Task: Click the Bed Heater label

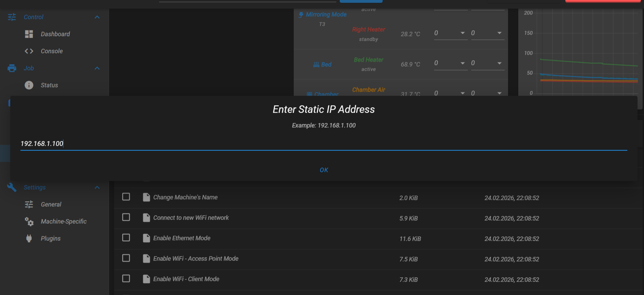Action: click(369, 60)
